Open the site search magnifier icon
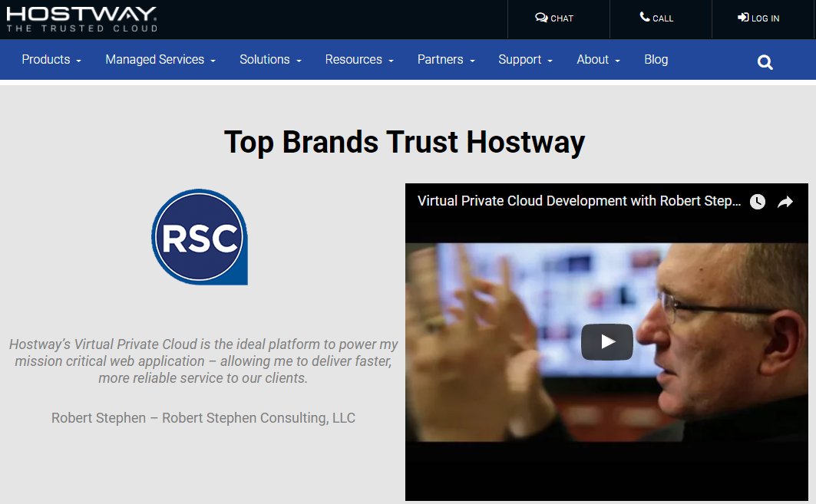Image resolution: width=816 pixels, height=504 pixels. pos(765,62)
